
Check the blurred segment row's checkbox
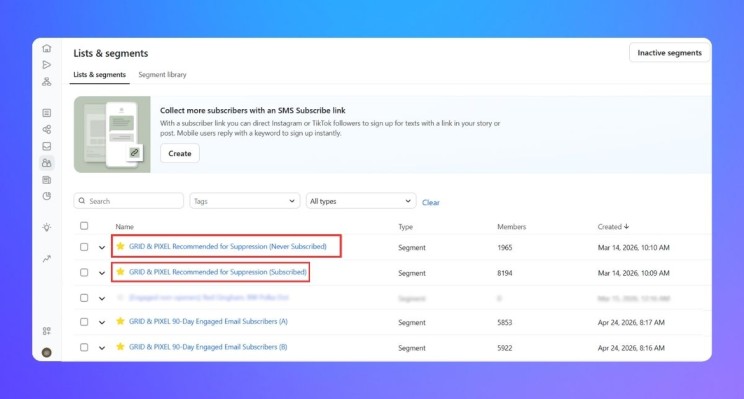pos(84,298)
